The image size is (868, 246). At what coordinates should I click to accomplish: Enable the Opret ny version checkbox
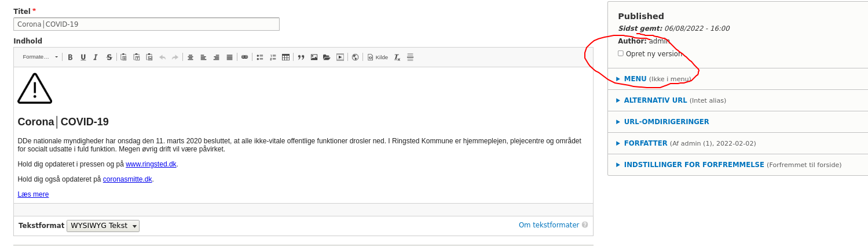pos(621,53)
